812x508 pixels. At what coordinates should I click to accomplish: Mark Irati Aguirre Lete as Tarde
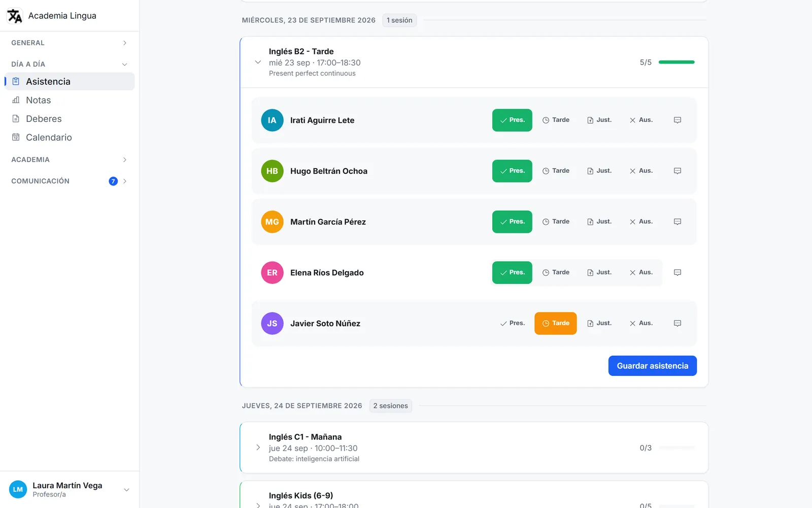coord(556,120)
